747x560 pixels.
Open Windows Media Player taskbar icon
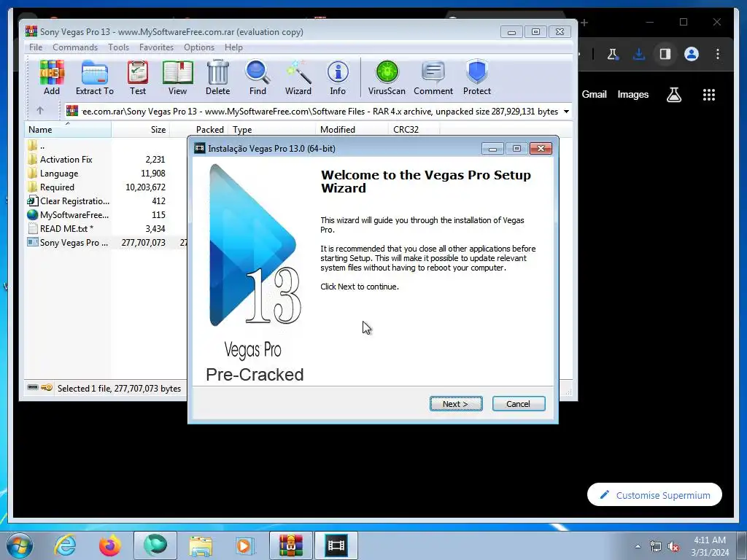245,545
